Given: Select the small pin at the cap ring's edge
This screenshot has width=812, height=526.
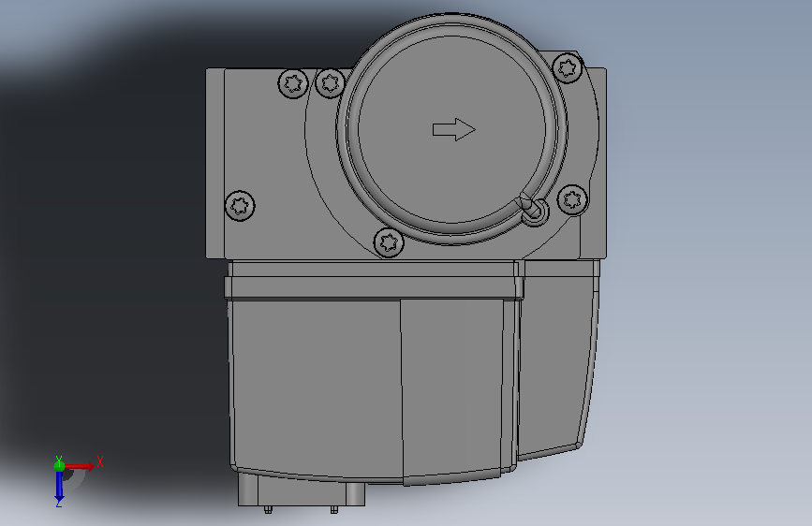Looking at the screenshot, I should [x=534, y=211].
